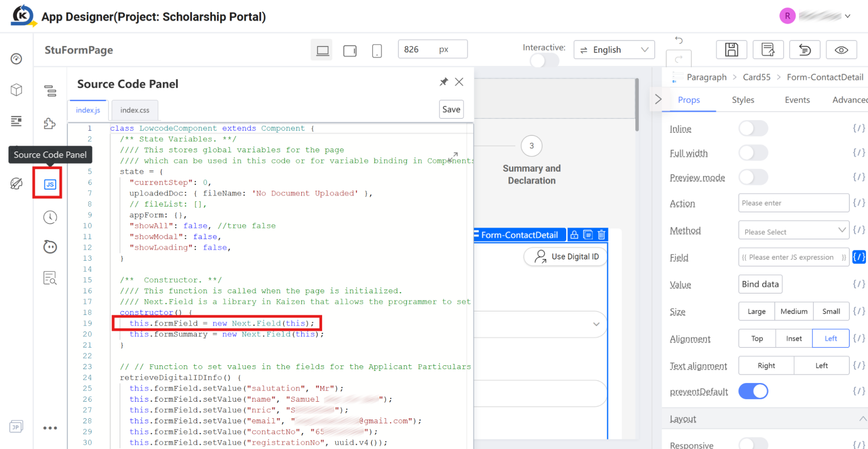Click the preview eye icon

pyautogui.click(x=841, y=50)
